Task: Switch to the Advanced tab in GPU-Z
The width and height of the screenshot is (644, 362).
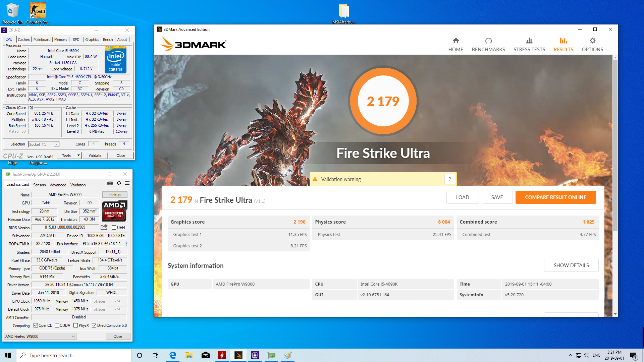Action: click(58, 185)
